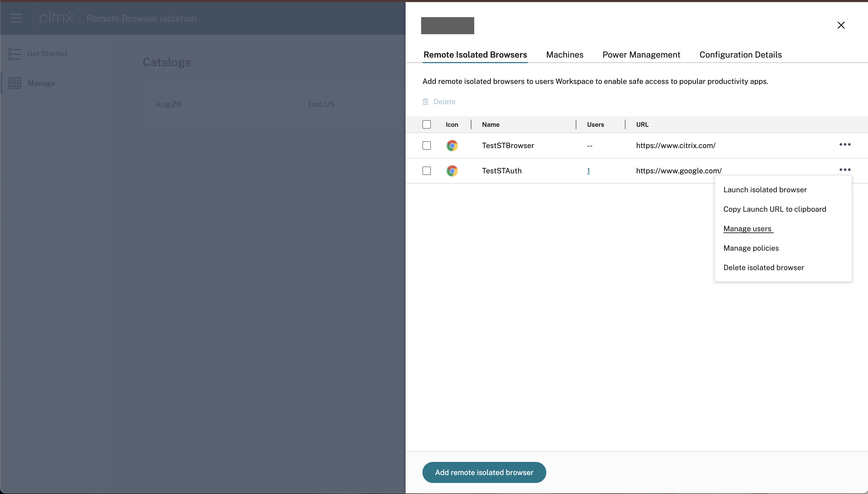Switch to Configuration Details tab
The height and width of the screenshot is (494, 868).
click(740, 54)
